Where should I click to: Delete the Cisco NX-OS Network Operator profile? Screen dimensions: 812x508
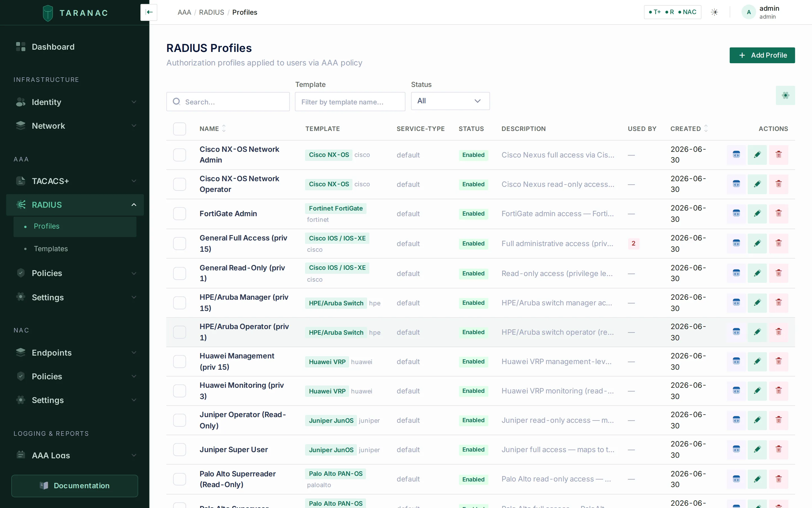click(778, 184)
